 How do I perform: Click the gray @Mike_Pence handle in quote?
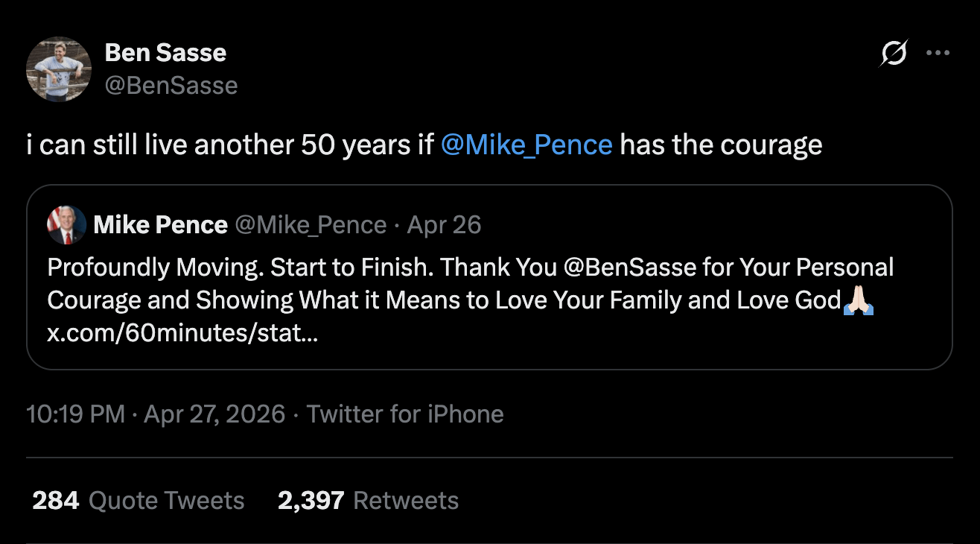coord(311,224)
